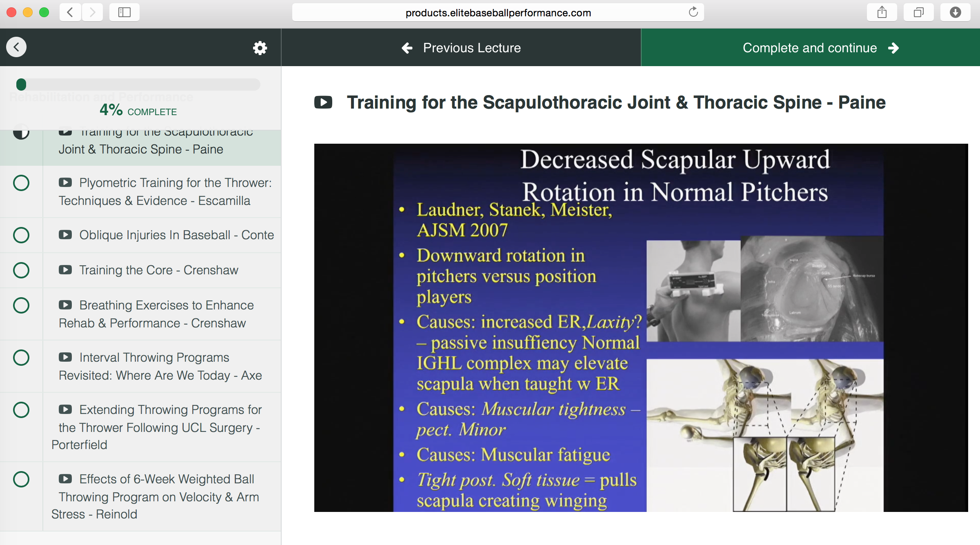Reload the page using the refresh icon

point(693,12)
